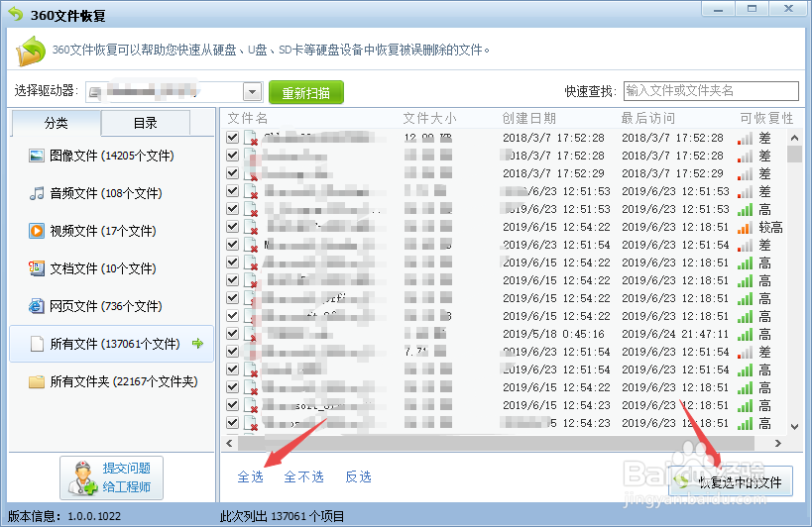Click the 重新扫描 rescan button

click(306, 92)
